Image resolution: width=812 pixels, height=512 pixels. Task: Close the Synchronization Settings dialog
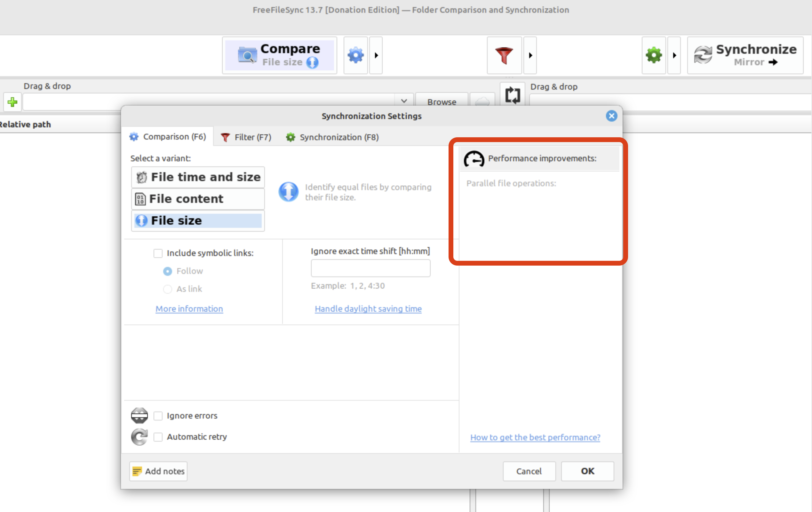(611, 116)
